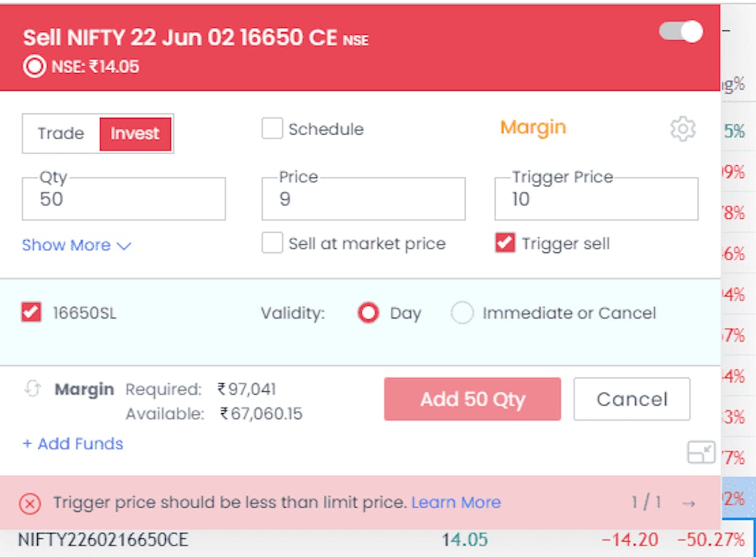Select Day validity option
Viewport: 756px width, 557px height.
(x=368, y=313)
